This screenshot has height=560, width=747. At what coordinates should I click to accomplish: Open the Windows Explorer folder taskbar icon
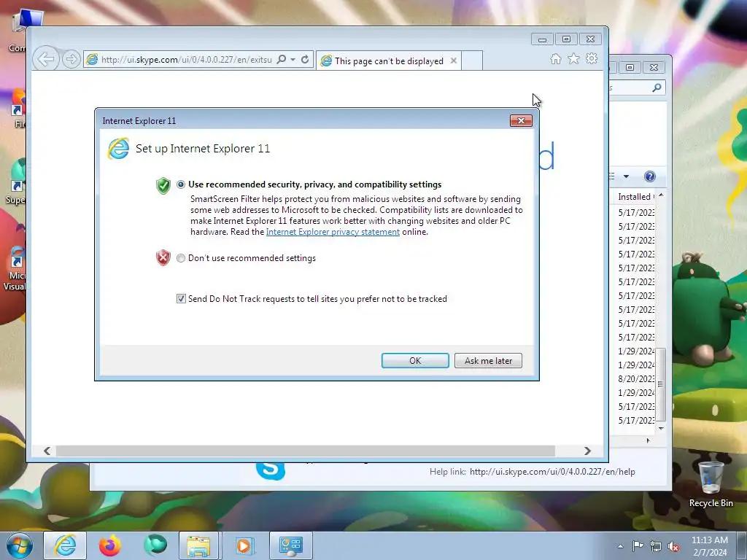tap(198, 545)
